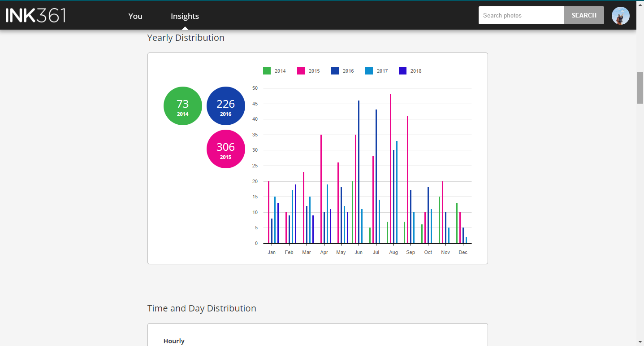This screenshot has width=644, height=346.
Task: Click the 2018 legend color swatch
Action: pos(402,71)
